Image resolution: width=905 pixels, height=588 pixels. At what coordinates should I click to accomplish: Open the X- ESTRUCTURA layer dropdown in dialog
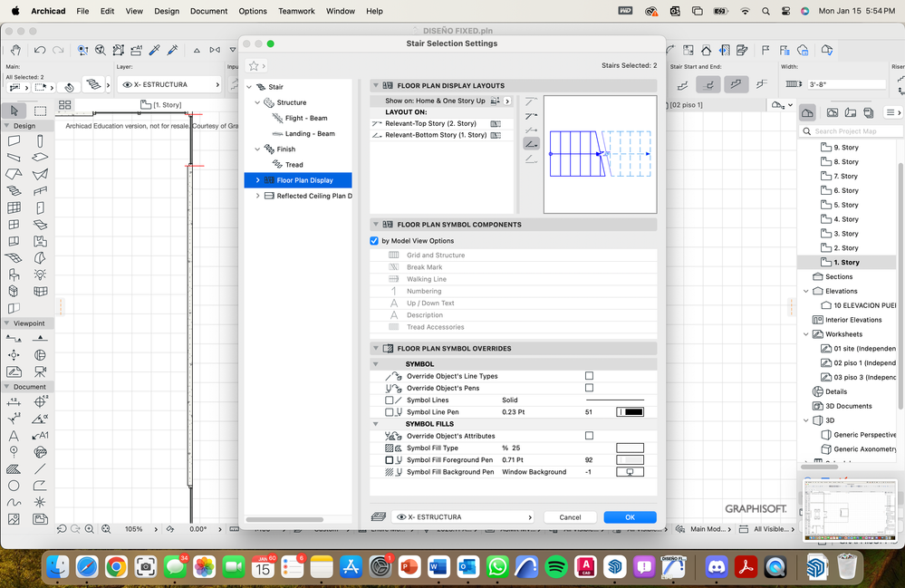461,517
